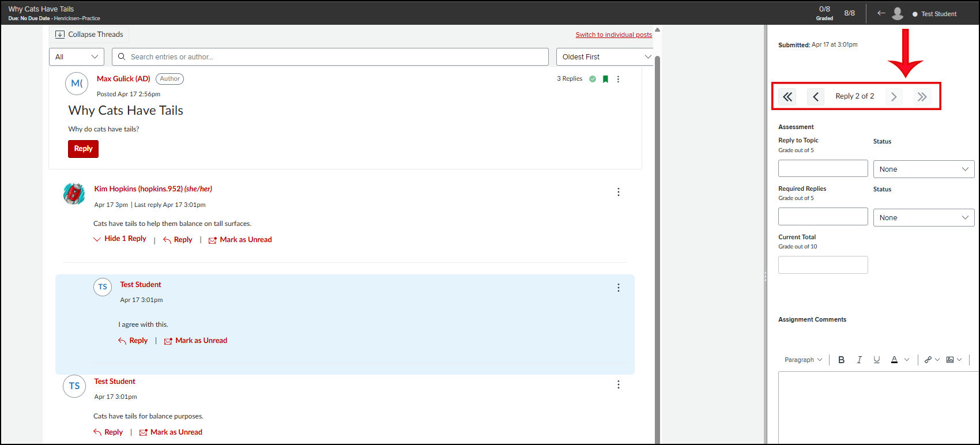Image resolution: width=980 pixels, height=445 pixels.
Task: Click student avatar icon in header
Action: click(898, 13)
